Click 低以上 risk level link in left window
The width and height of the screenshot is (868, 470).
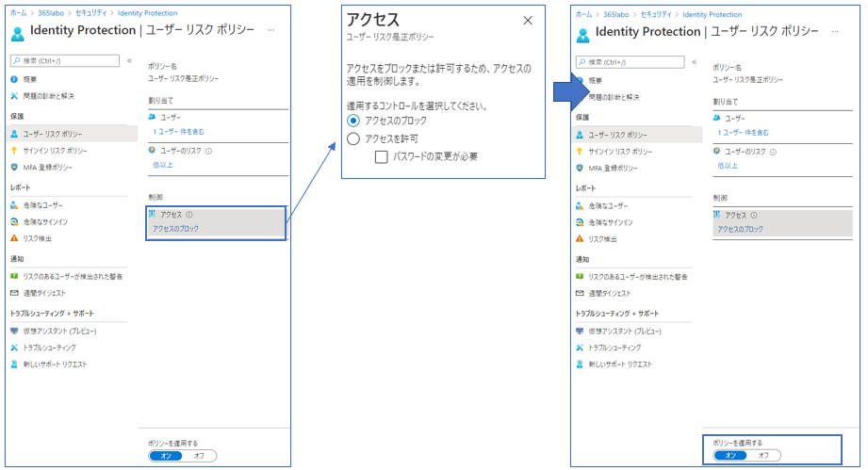163,165
